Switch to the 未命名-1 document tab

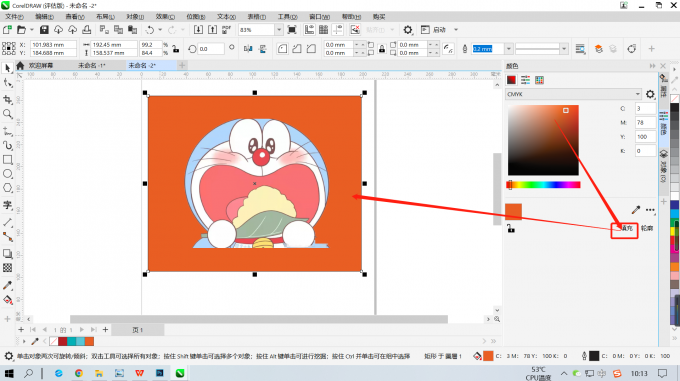[92, 65]
